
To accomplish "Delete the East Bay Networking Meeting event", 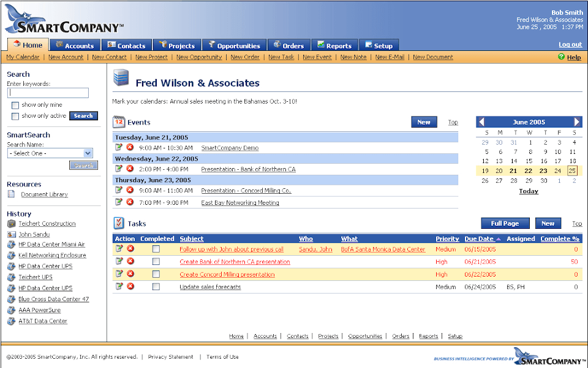I will (130, 202).
